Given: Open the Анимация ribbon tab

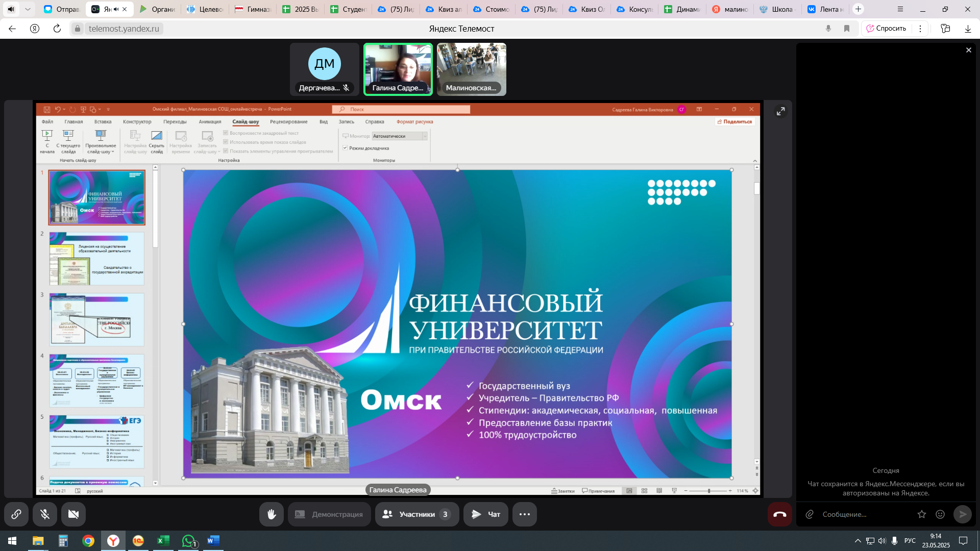Looking at the screenshot, I should 210,122.
